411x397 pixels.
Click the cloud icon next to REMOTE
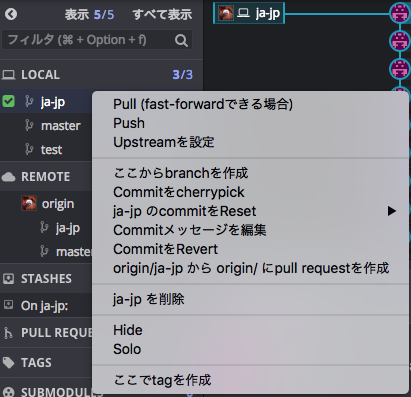8,177
